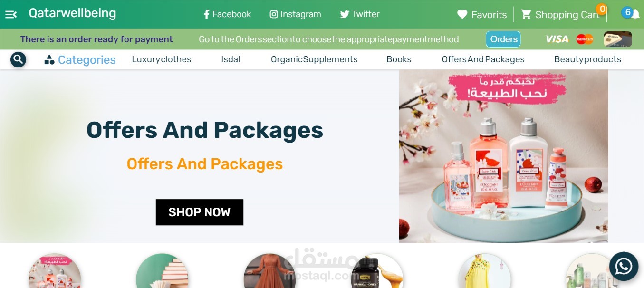Click the MasterCard payment logo
This screenshot has width=644, height=288.
[x=585, y=39]
